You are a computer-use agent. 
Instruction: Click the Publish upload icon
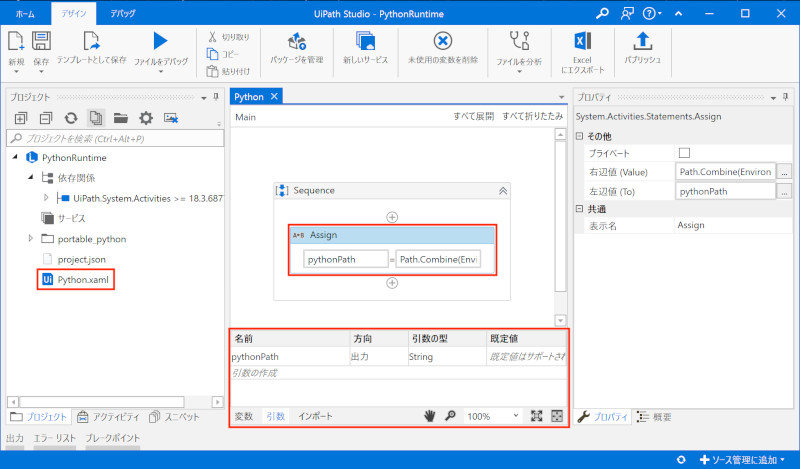click(643, 41)
